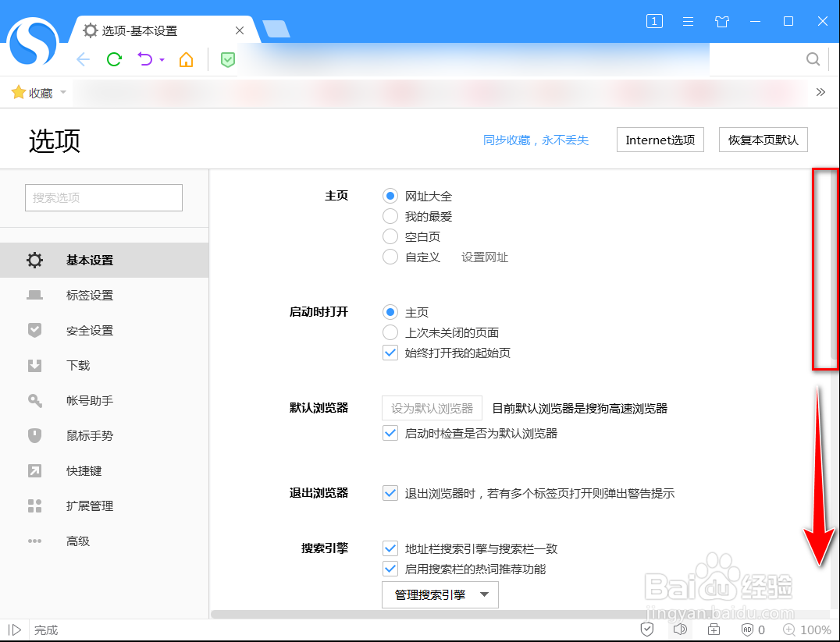840x642 pixels.
Task: Click the Sogou browser logo
Action: pos(33,42)
